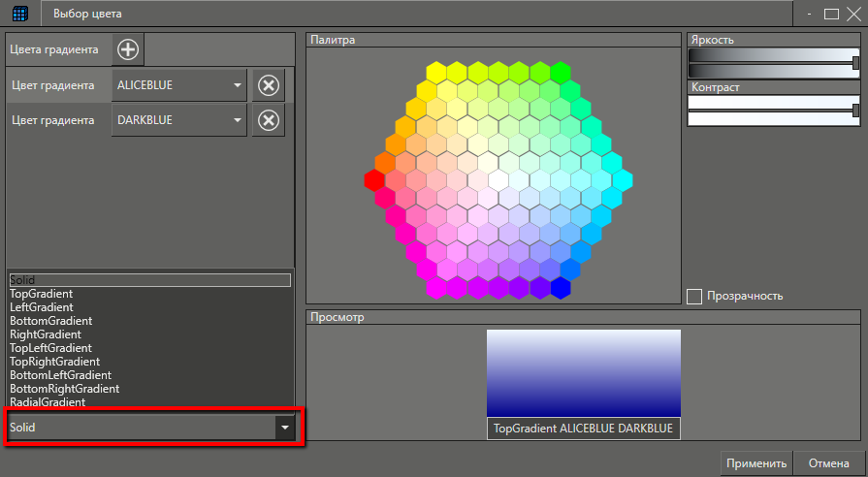
Task: Pick the blue hexagon at palette bottom
Action: pyautogui.click(x=560, y=288)
